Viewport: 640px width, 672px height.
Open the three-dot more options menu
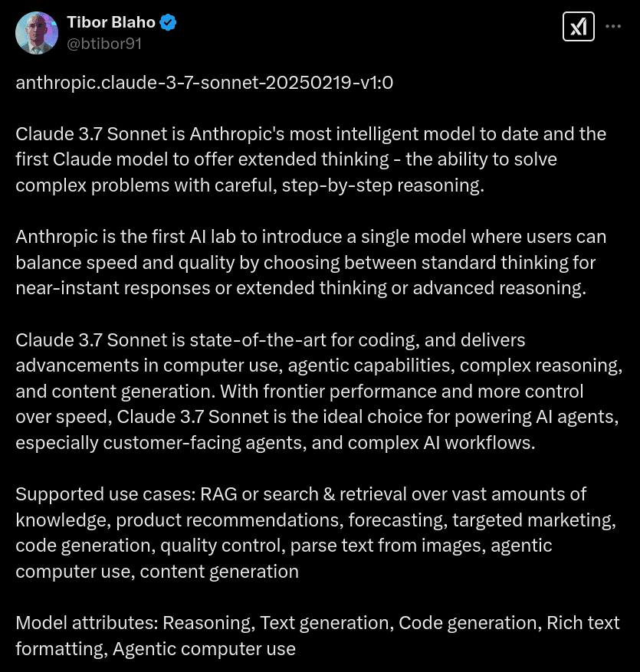point(613,27)
